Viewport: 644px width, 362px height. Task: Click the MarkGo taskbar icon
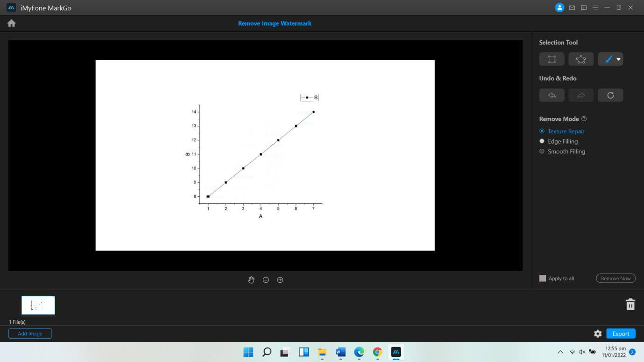pos(396,352)
